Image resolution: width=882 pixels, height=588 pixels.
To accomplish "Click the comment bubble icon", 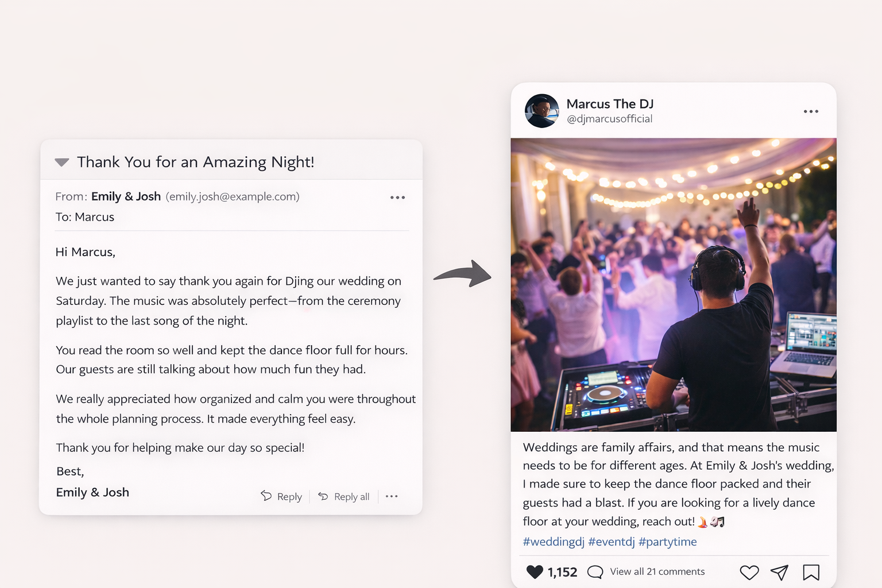I will tap(595, 572).
